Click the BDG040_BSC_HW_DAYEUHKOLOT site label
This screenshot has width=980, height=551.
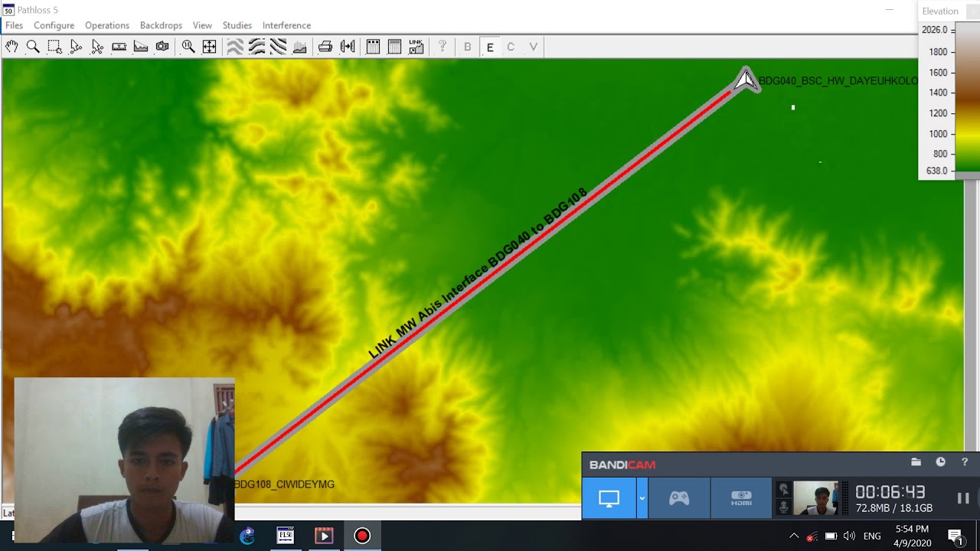(x=838, y=81)
